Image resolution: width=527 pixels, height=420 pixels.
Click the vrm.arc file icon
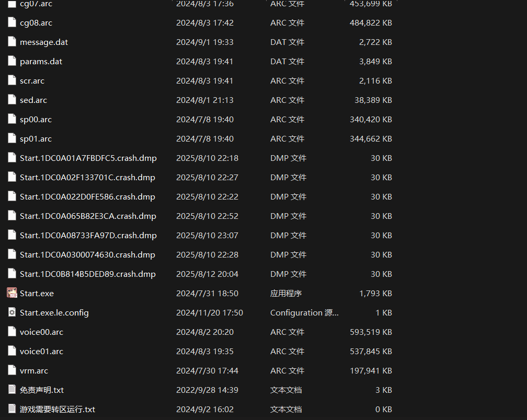click(x=12, y=370)
